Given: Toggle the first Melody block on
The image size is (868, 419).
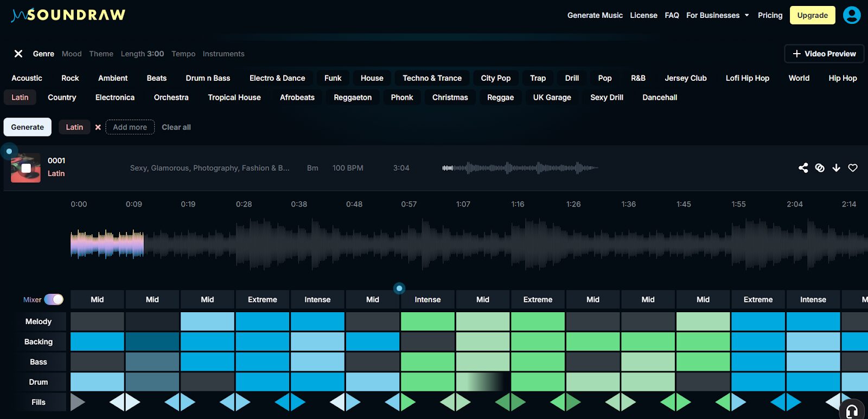Looking at the screenshot, I should [97, 321].
